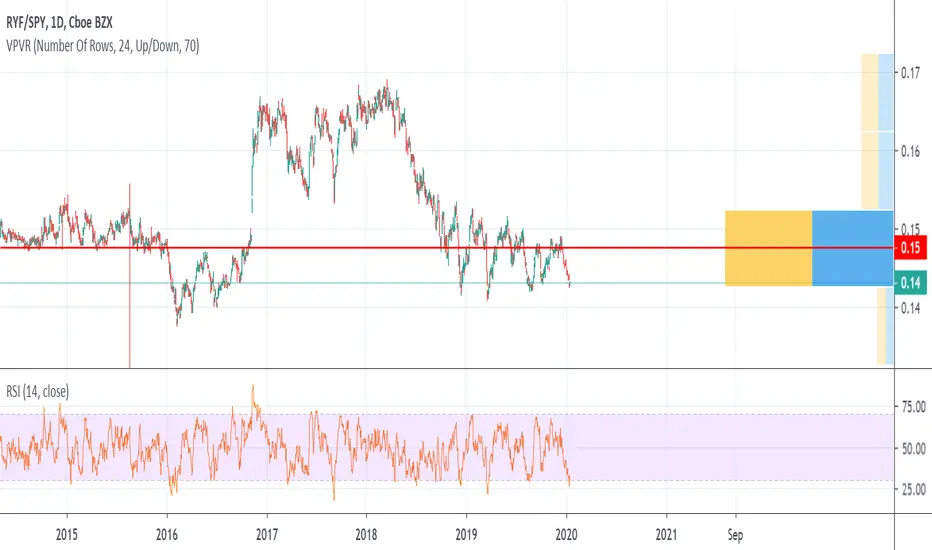Click the 2021 label on time axis

[666, 535]
